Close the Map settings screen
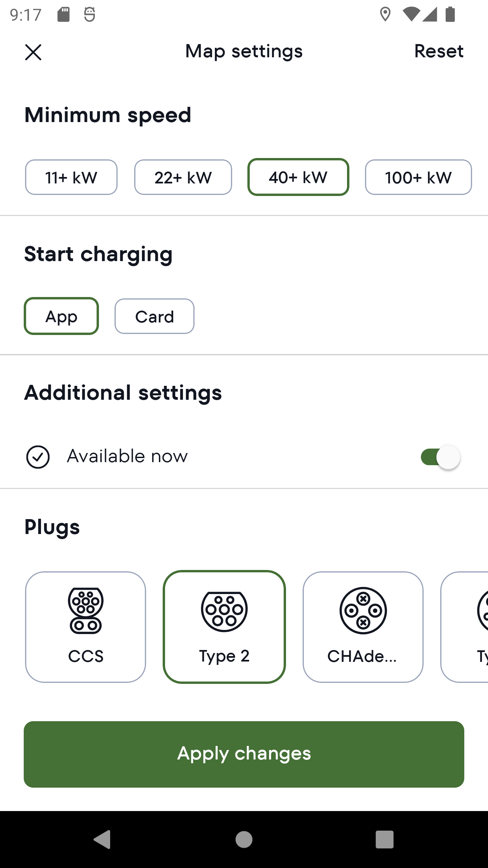This screenshot has width=488, height=868. click(x=33, y=52)
